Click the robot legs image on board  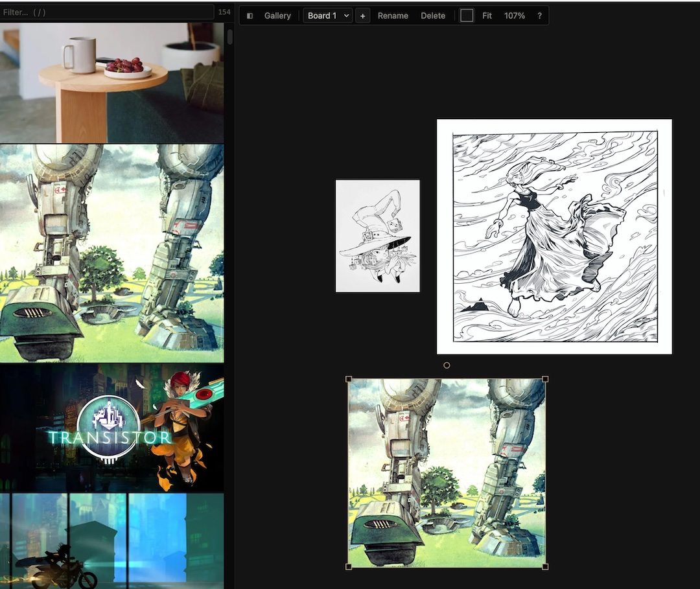click(x=447, y=473)
